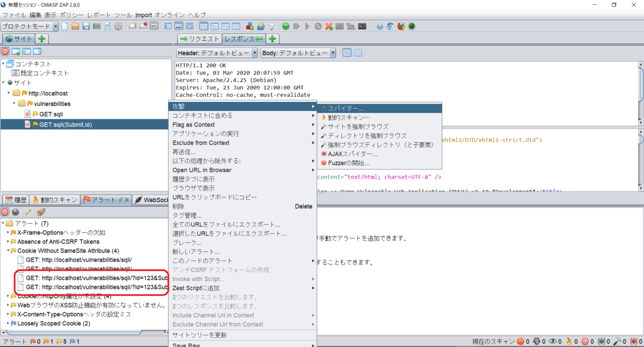Click the light bulb icon in toolbar
The height and width of the screenshot is (347, 644).
[x=272, y=26]
